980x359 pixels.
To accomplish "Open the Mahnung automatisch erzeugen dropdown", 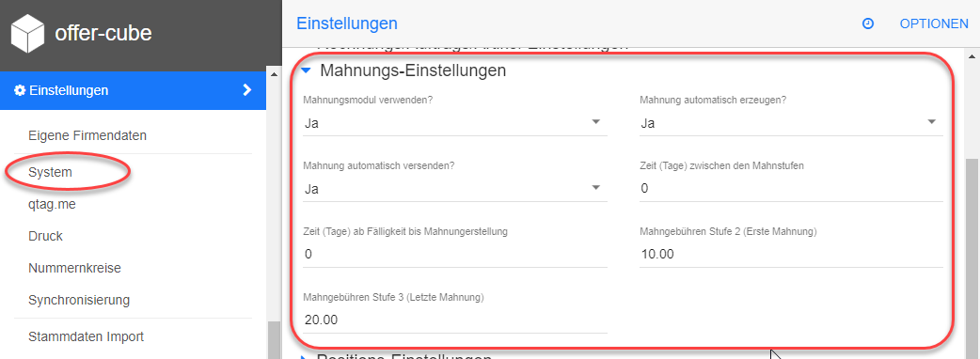I will pos(791,123).
